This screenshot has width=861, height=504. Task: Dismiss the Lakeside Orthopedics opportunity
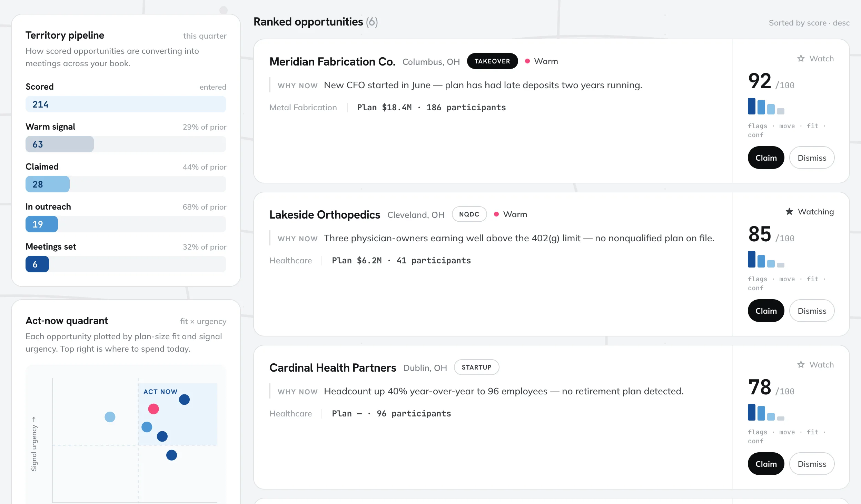[x=812, y=311]
